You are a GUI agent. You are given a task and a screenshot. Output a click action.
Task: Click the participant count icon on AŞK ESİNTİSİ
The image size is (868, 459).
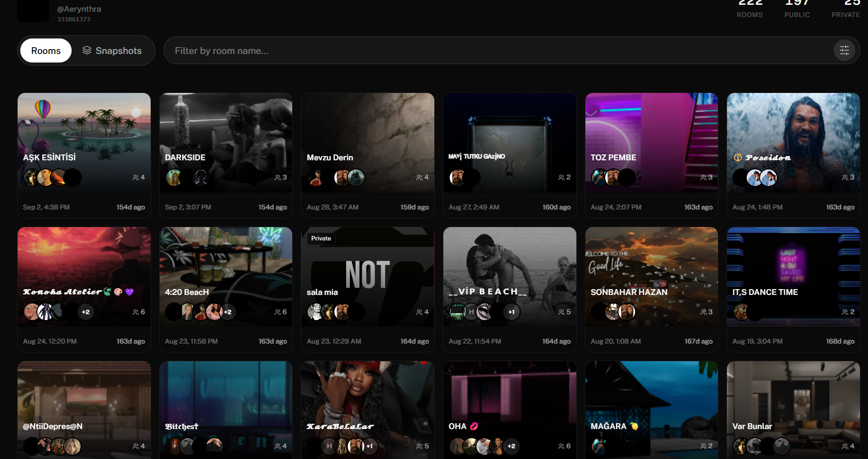136,177
